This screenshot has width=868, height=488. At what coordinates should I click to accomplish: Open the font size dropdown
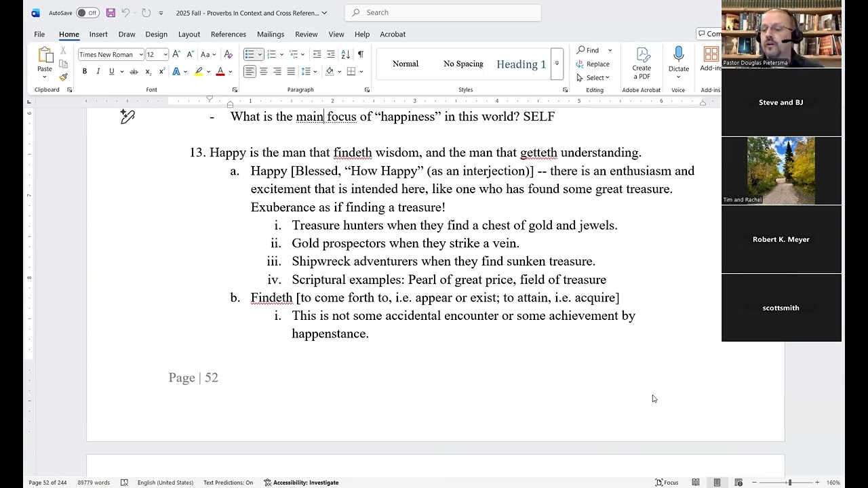coord(165,54)
